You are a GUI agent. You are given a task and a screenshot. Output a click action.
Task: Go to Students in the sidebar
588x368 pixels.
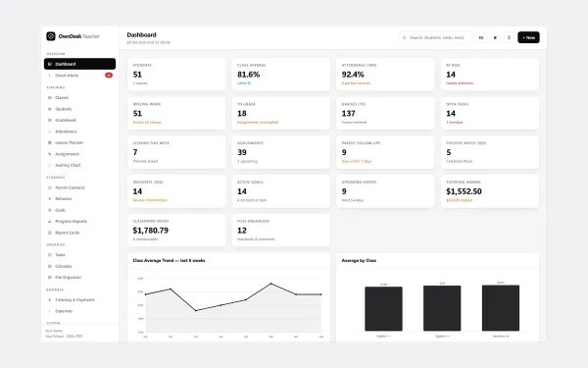tap(79, 109)
